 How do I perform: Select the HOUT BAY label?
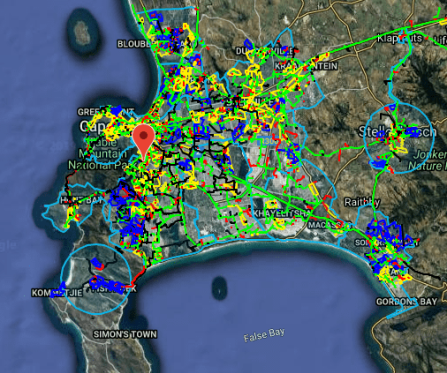76,200
